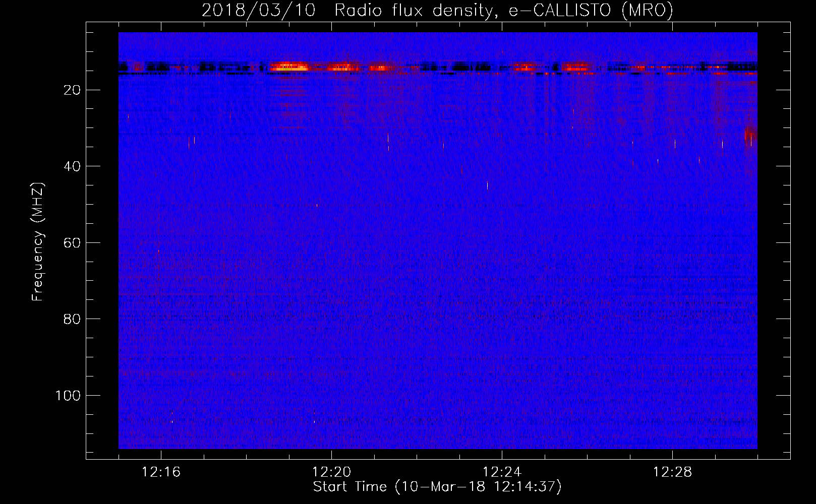The height and width of the screenshot is (504, 816).
Task: Click the 12:16 time tick label
Action: coord(161,472)
